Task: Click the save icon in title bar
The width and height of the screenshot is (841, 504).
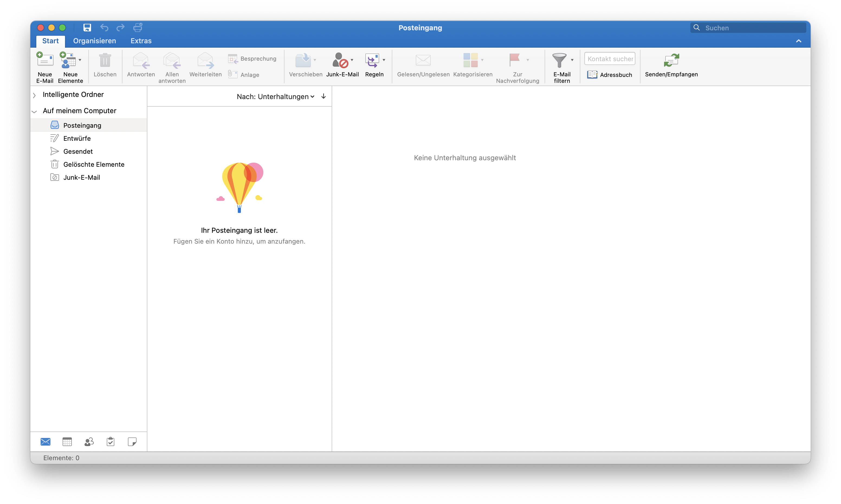Action: (x=87, y=28)
